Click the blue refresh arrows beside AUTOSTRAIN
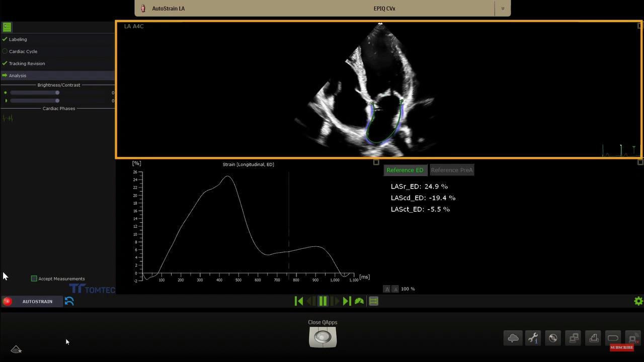 click(69, 301)
